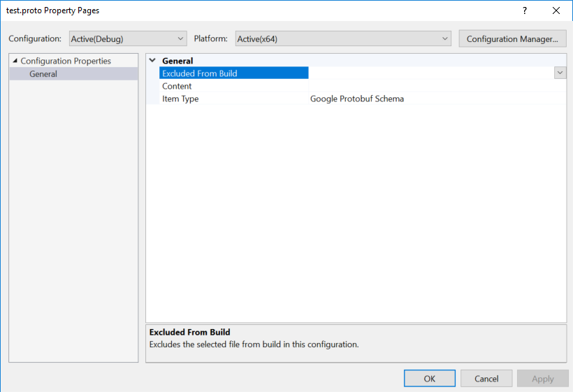This screenshot has width=573, height=392.
Task: Click the help question mark icon
Action: pos(525,10)
